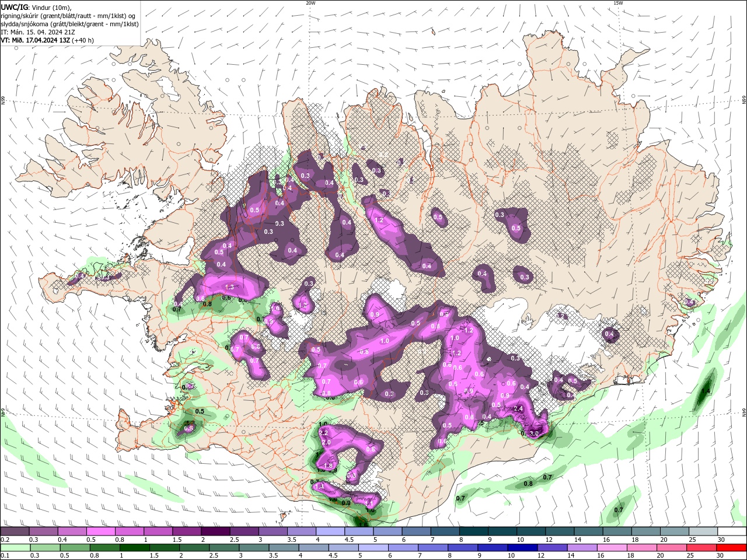Image resolution: width=747 pixels, height=560 pixels.
Task: Click the snow scale swatch between 10 and 12
Action: coord(530,531)
